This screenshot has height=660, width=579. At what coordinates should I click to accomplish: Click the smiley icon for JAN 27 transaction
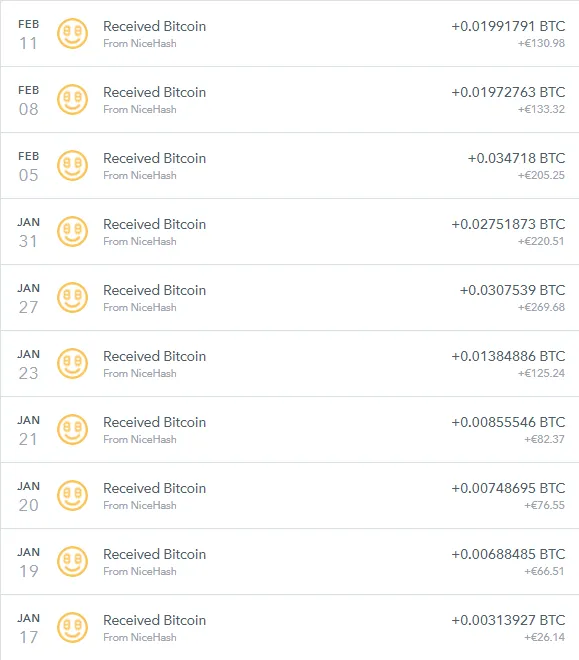pyautogui.click(x=72, y=298)
